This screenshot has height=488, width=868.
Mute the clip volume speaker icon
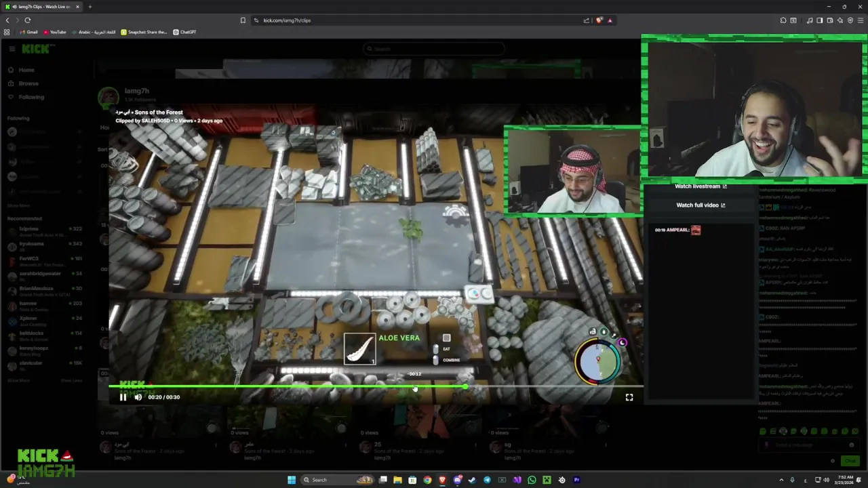click(x=138, y=397)
